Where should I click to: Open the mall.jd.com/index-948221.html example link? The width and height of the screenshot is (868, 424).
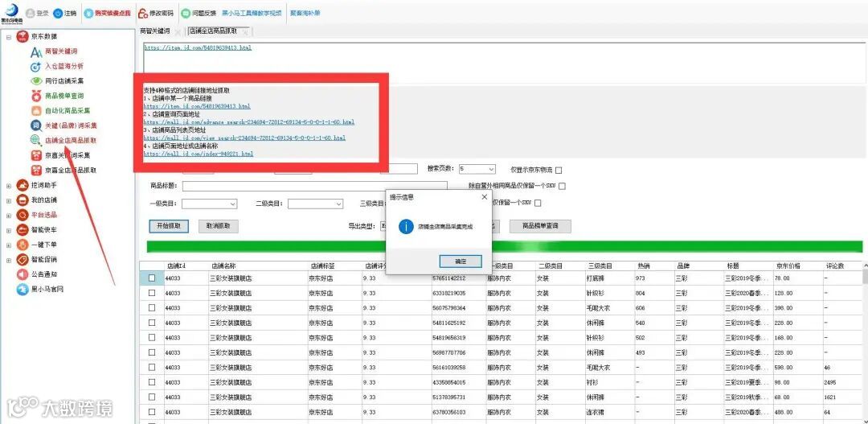199,154
